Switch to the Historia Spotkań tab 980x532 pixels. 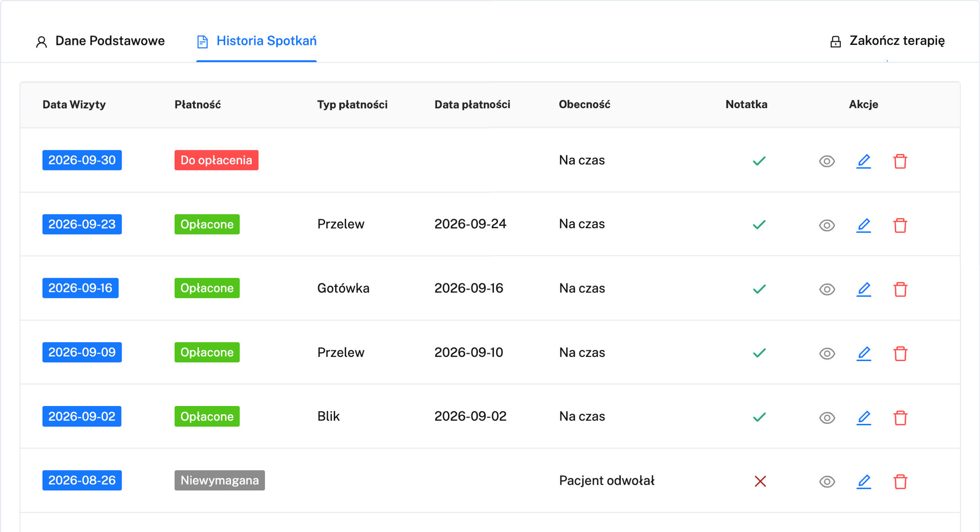point(256,41)
